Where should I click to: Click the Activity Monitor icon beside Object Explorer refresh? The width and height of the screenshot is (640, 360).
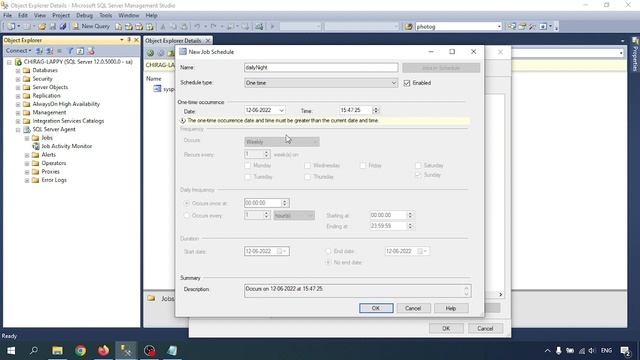click(x=91, y=51)
